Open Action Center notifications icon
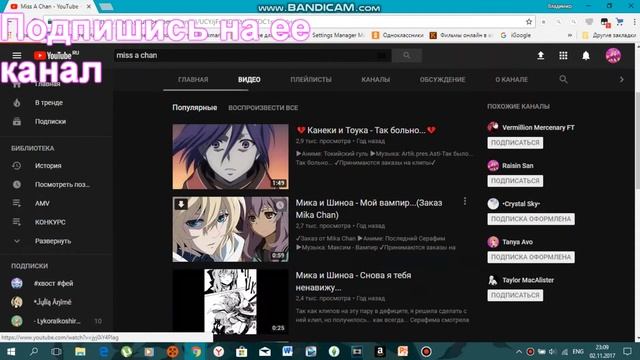 click(627, 351)
